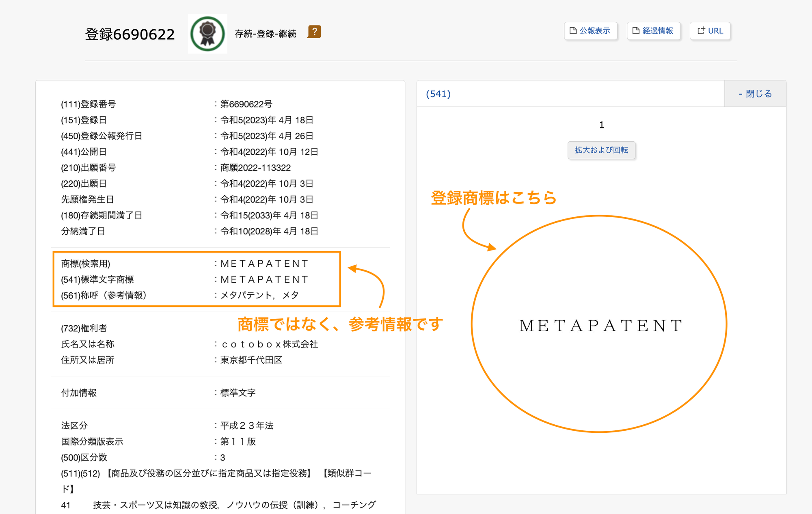Click the (541)標準文字商標 METAPATENT value
This screenshot has width=812, height=514.
(264, 279)
